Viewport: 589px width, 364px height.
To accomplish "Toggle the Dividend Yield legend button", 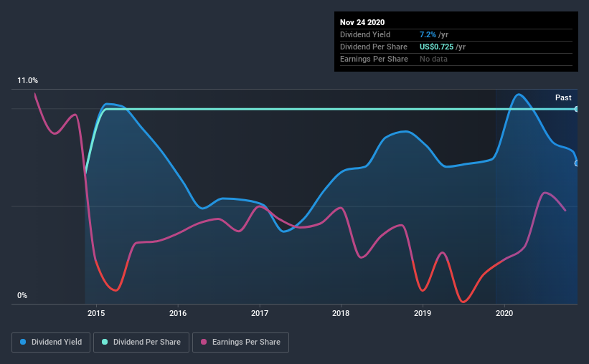I will (51, 343).
